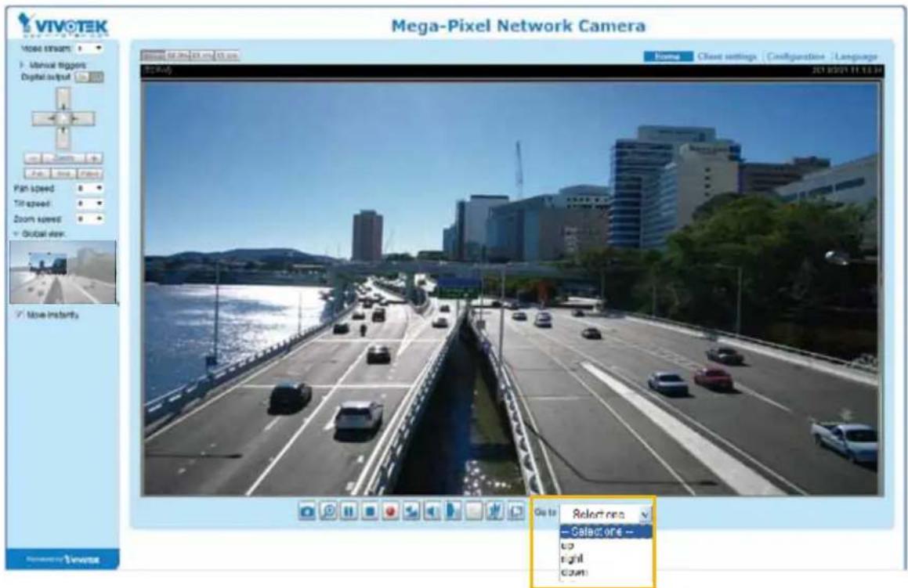908x588 pixels.
Task: Turn Digital output On
Action: [x=82, y=77]
